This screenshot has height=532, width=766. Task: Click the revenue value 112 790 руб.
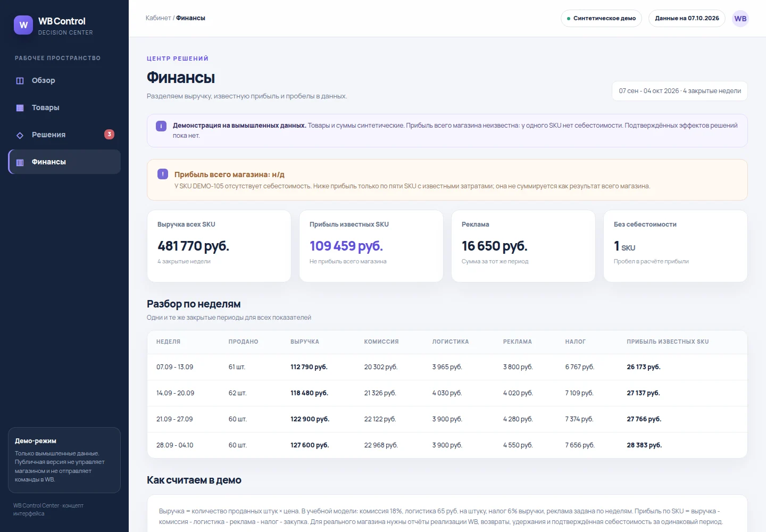[309, 367]
